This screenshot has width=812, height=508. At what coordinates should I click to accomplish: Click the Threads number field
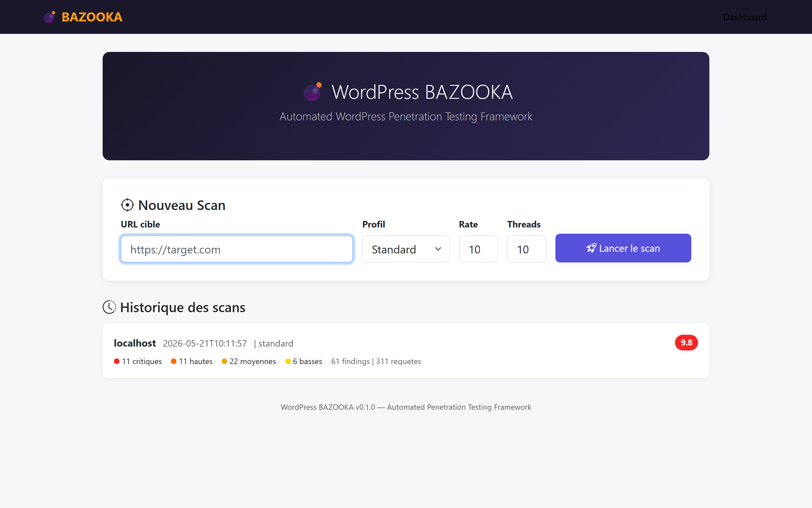coord(526,249)
